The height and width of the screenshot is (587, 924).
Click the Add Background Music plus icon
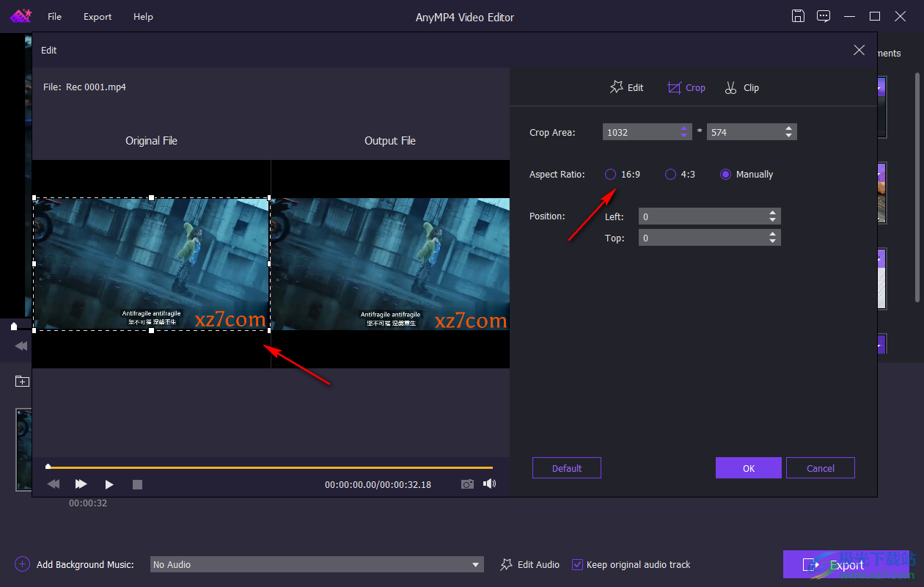(22, 564)
